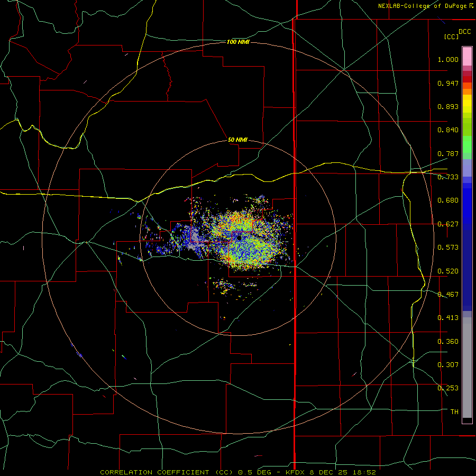Click the 0.467 legend value
Image resolution: width=476 pixels, height=476 pixels.
[x=448, y=295]
